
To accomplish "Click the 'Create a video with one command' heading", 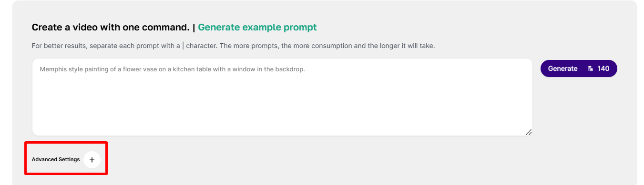I will 111,27.
